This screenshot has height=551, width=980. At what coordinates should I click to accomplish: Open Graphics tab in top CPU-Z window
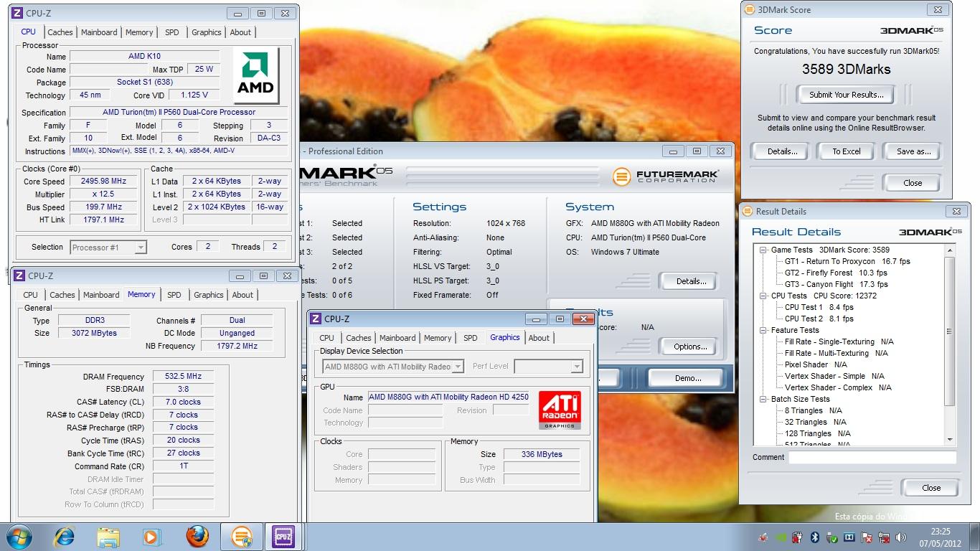click(x=207, y=32)
